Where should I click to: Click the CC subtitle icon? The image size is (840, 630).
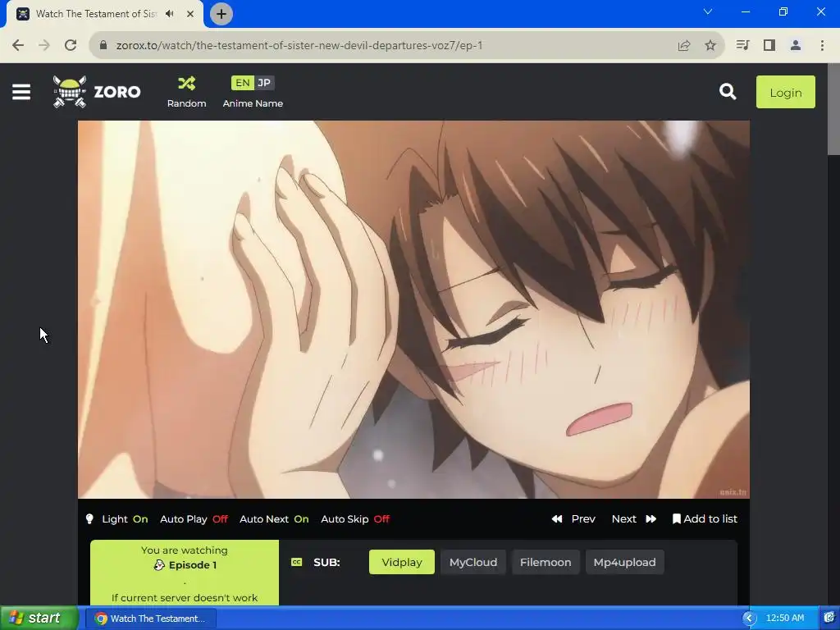(296, 562)
